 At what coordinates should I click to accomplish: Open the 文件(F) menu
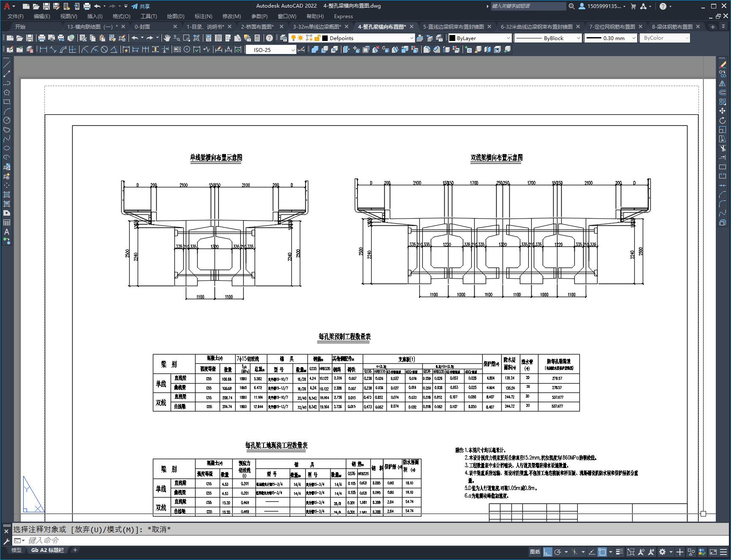[x=16, y=16]
